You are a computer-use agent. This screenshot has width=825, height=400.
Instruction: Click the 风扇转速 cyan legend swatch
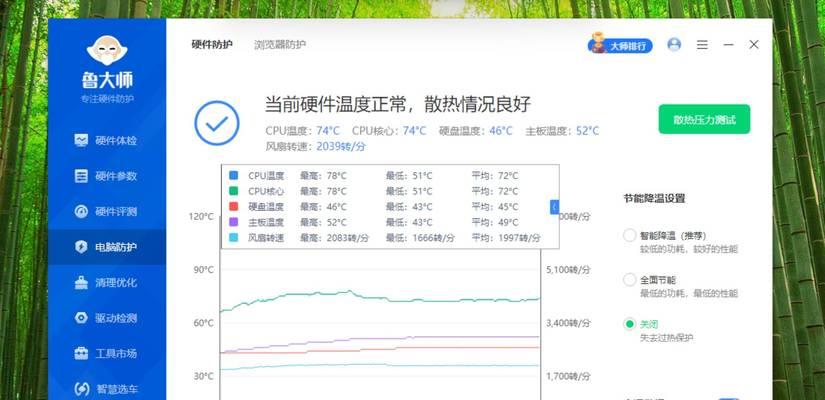(x=234, y=238)
